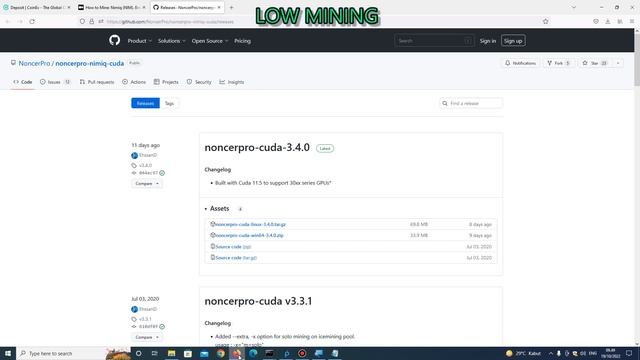The height and width of the screenshot is (360, 640).
Task: Open Microsoft Edge from the taskbar
Action: pos(253,353)
